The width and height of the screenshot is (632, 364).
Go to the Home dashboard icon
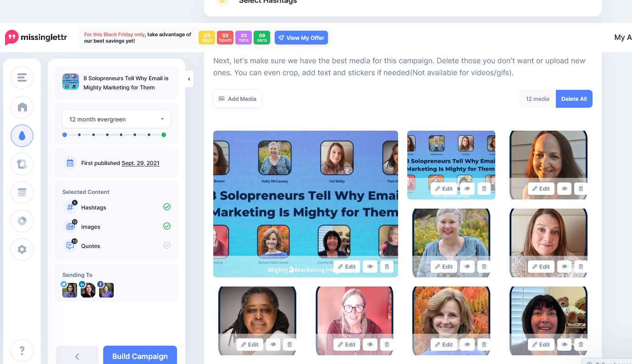pyautogui.click(x=22, y=107)
